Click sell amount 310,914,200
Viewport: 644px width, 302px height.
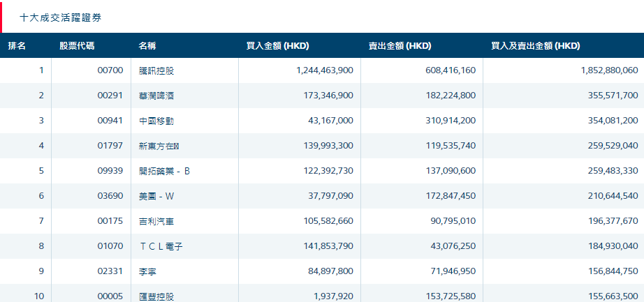pyautogui.click(x=451, y=121)
